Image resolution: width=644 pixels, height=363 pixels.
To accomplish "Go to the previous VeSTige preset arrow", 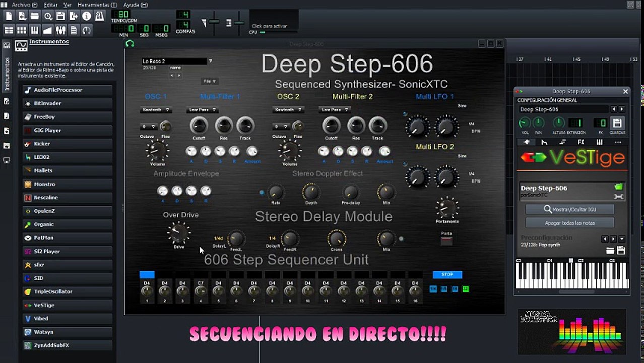I will tap(605, 239).
